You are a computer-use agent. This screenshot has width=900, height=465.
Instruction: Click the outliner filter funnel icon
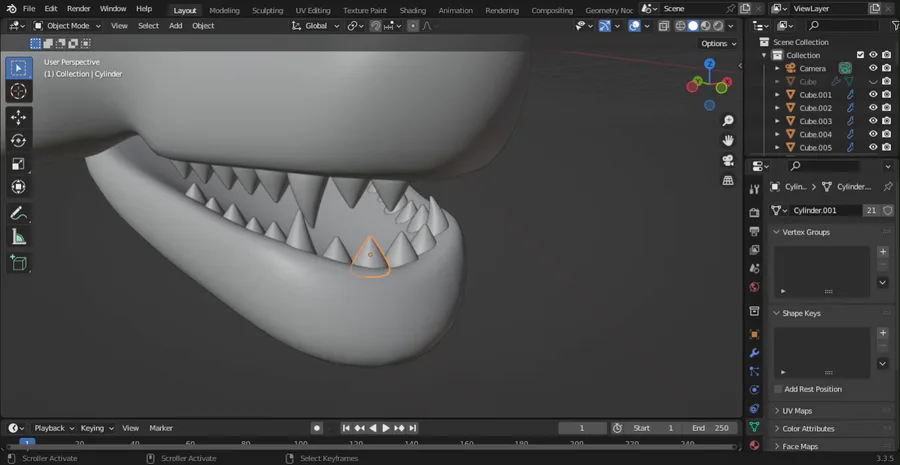coord(896,25)
